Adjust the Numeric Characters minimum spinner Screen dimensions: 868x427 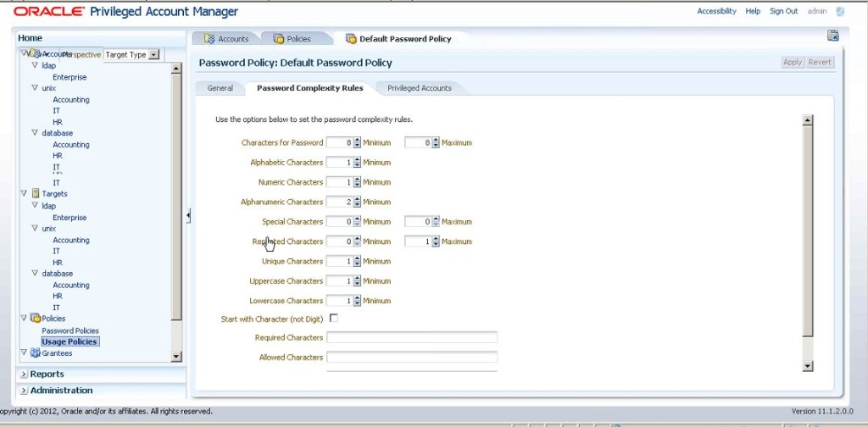click(357, 182)
